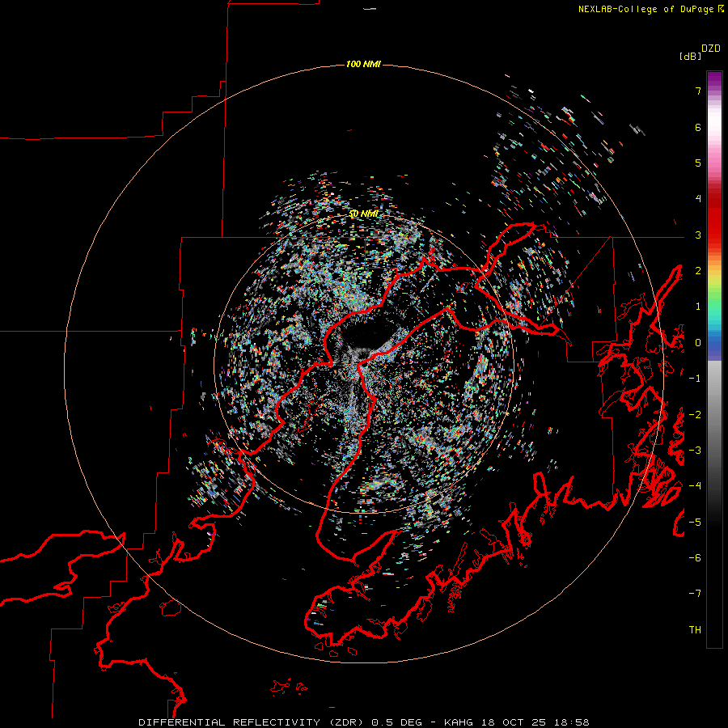Click the KAHG station identifier
The height and width of the screenshot is (728, 728).
459,722
